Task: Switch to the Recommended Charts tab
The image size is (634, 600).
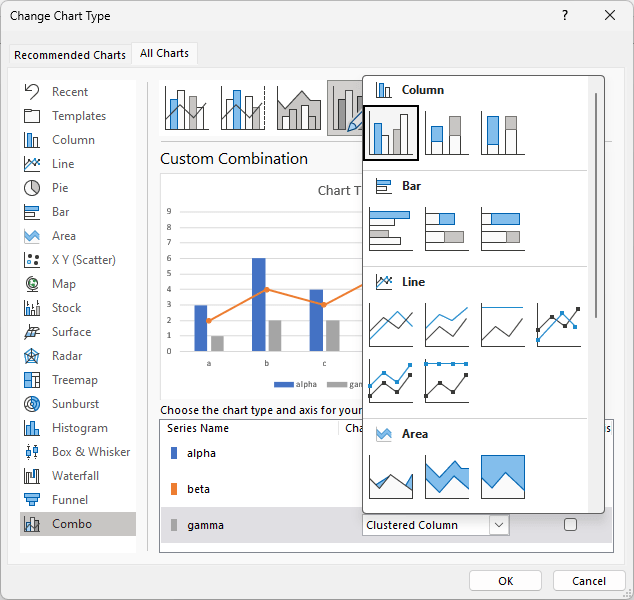Action: [70, 55]
